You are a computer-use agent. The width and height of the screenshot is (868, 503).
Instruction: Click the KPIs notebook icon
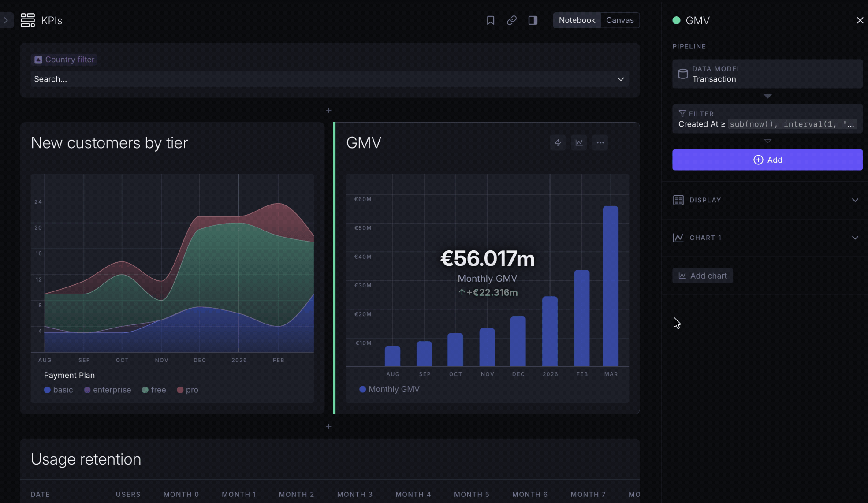(x=27, y=20)
